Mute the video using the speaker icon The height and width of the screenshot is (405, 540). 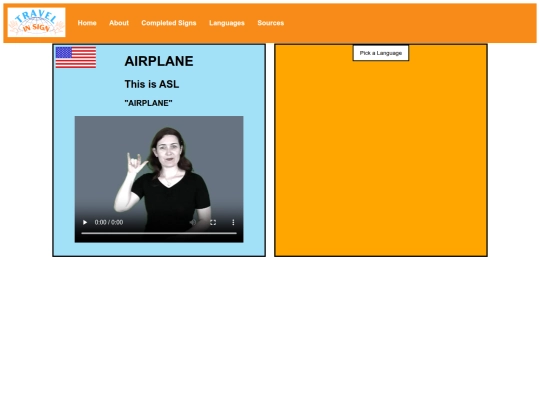click(193, 222)
